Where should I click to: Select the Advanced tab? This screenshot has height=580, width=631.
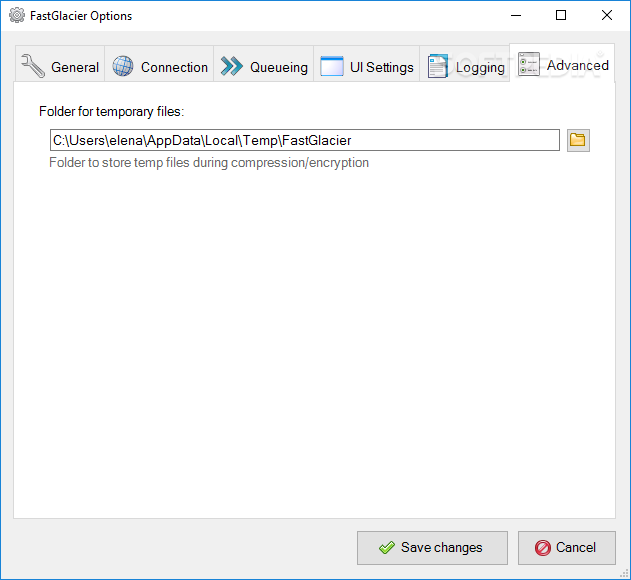pos(562,64)
